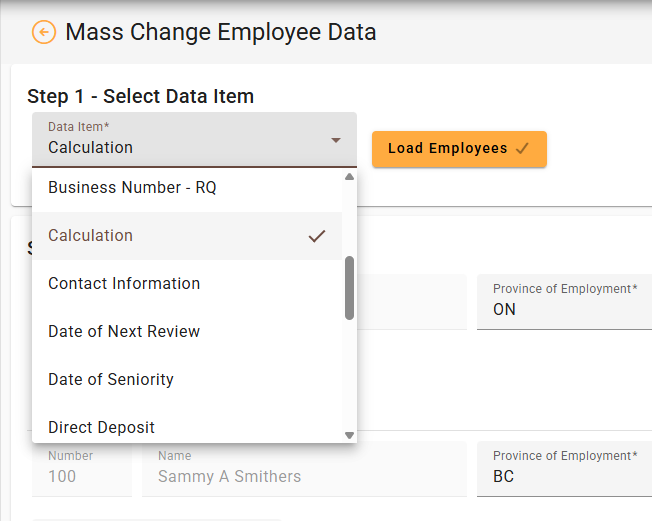Viewport: 652px width, 521px height.
Task: Click the Mass Change Employee Data title
Action: click(x=221, y=32)
